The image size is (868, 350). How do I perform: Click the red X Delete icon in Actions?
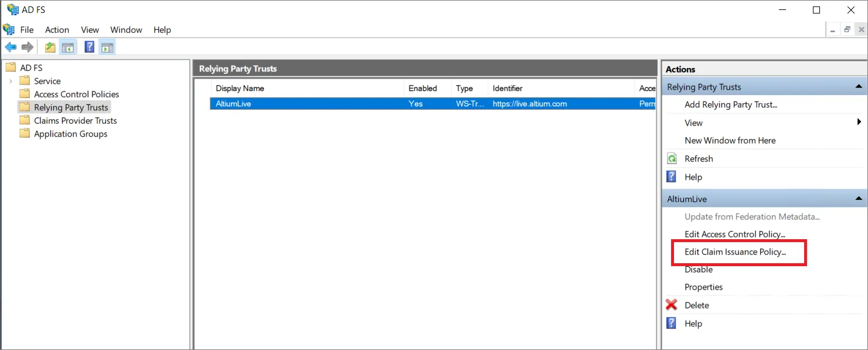pos(672,305)
